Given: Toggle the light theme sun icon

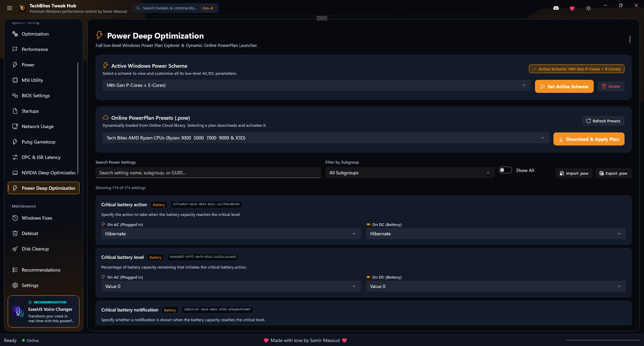Looking at the screenshot, I should [588, 8].
